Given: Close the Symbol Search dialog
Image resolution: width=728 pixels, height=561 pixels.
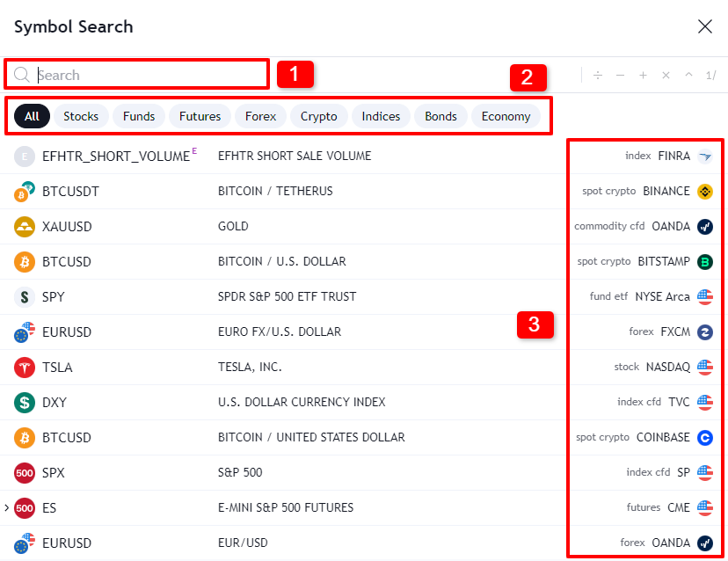Looking at the screenshot, I should click(x=704, y=26).
